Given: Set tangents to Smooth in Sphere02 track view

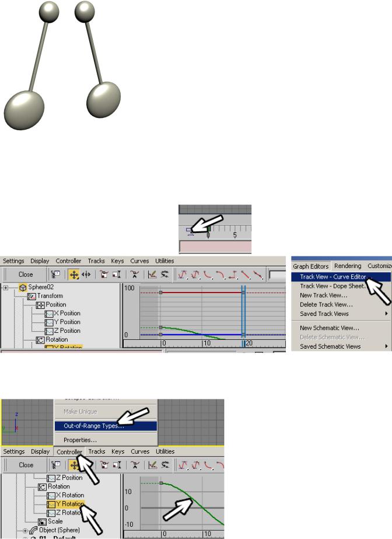Looking at the screenshot, I should point(257,274).
